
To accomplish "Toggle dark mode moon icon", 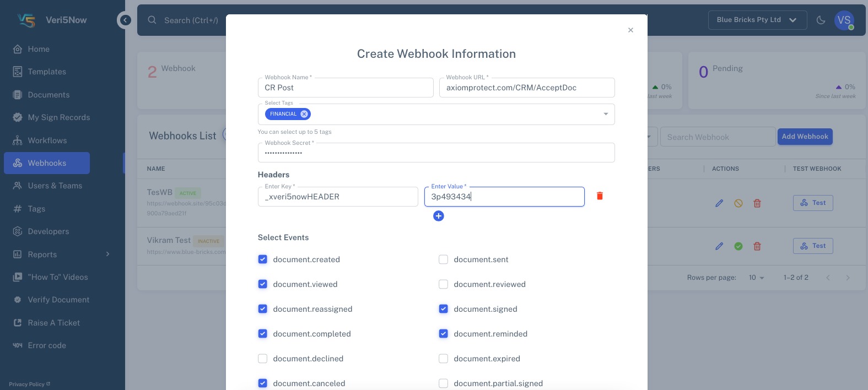I will pos(821,20).
